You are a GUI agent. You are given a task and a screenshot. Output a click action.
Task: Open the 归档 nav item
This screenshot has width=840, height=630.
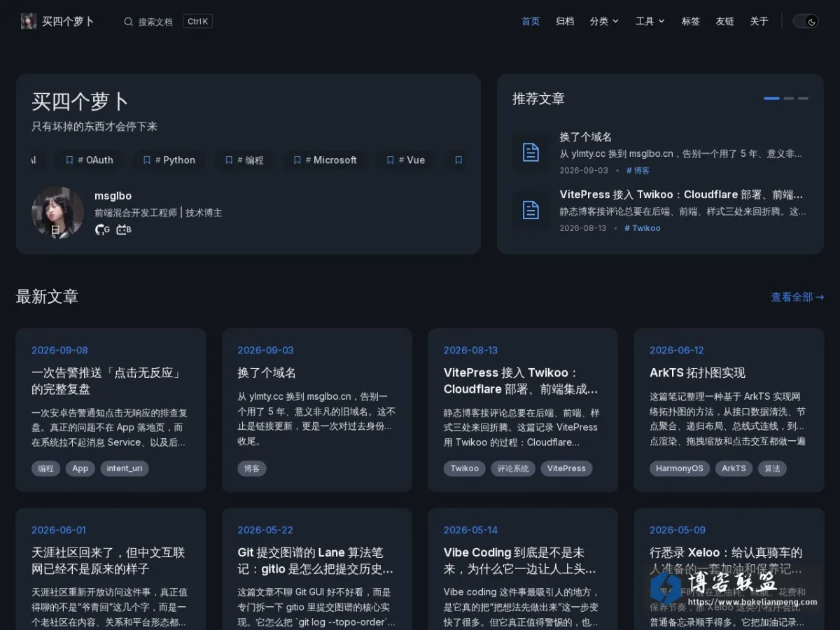click(565, 22)
